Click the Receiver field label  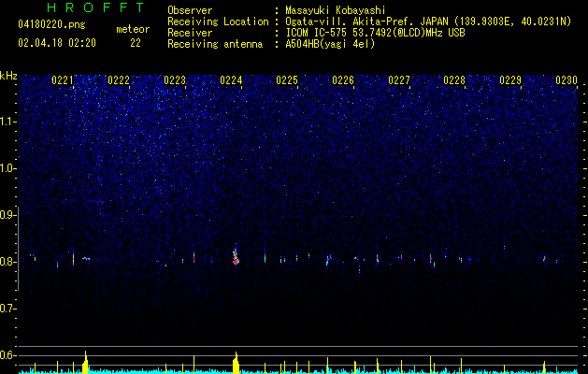190,33
